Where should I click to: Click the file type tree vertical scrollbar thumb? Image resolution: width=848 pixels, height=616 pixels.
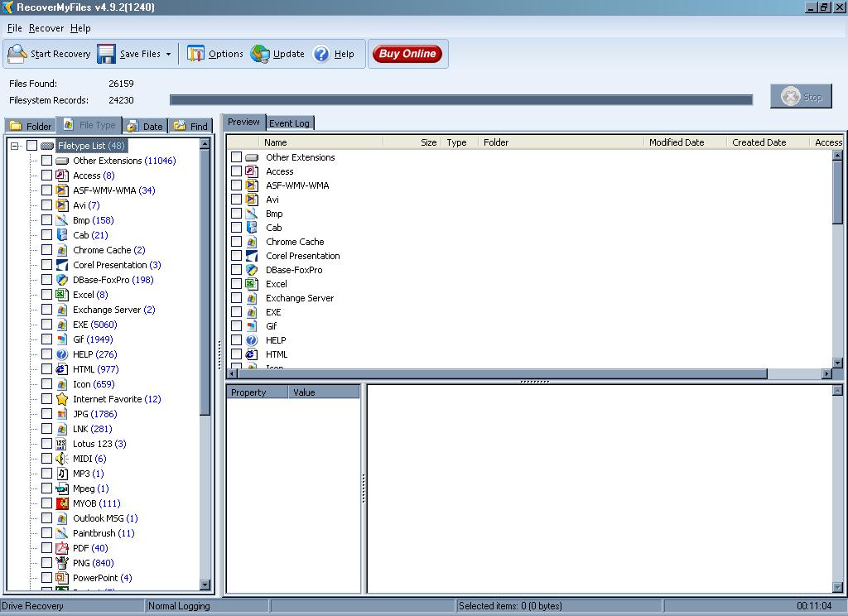(205, 282)
